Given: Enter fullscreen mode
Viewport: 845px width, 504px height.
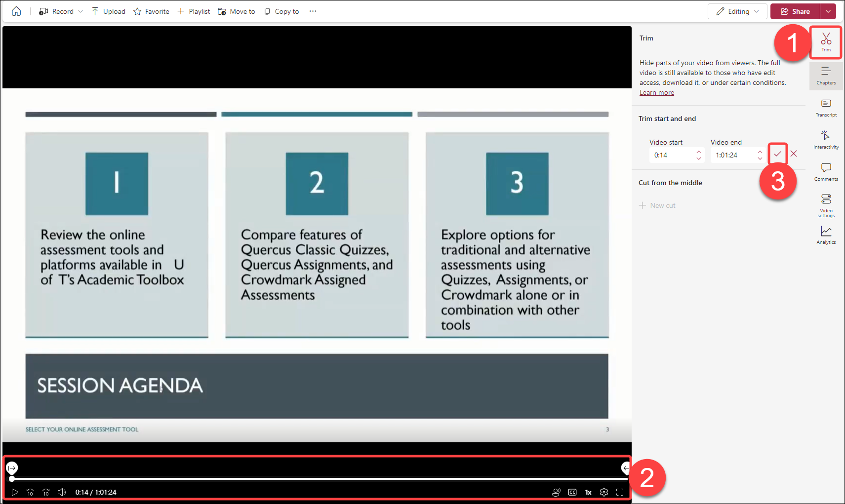Looking at the screenshot, I should (620, 492).
